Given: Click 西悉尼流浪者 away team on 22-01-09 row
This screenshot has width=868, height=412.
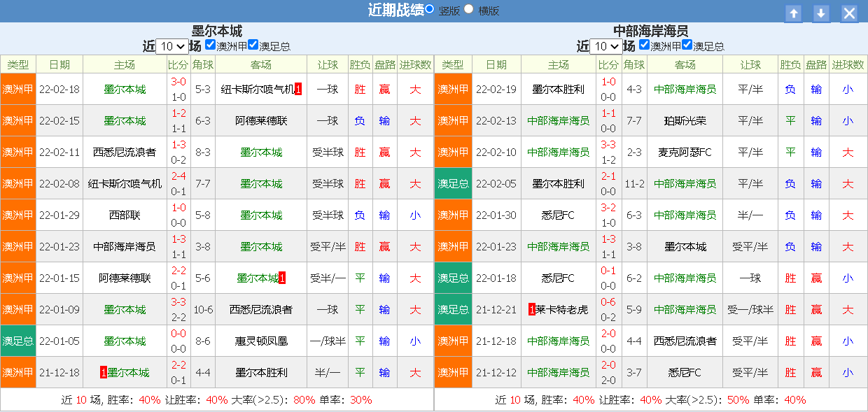Looking at the screenshot, I should [x=261, y=310].
